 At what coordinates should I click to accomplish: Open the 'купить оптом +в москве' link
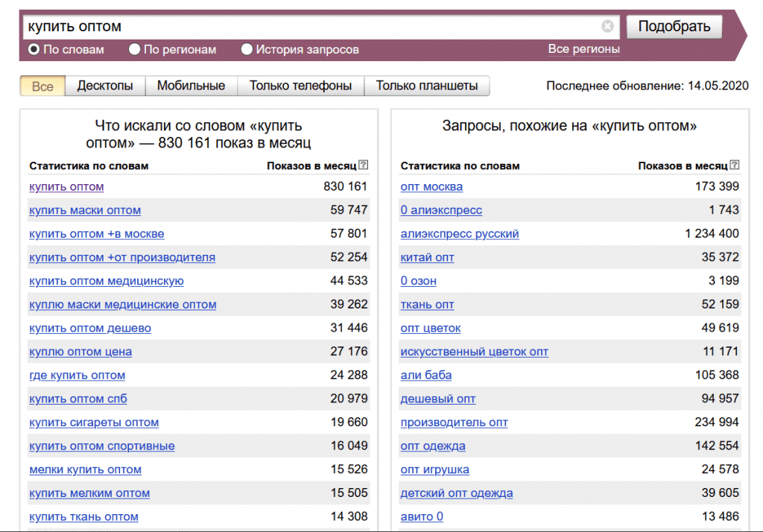(97, 234)
